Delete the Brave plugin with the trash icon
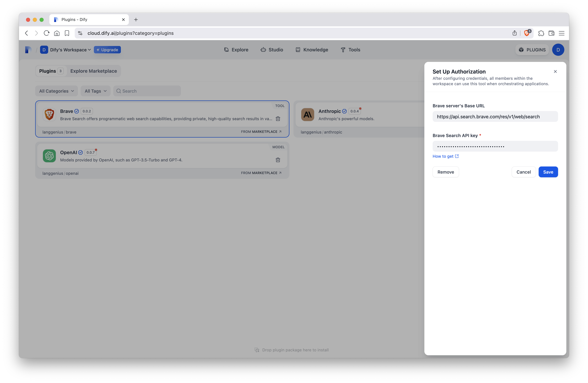 click(x=278, y=119)
